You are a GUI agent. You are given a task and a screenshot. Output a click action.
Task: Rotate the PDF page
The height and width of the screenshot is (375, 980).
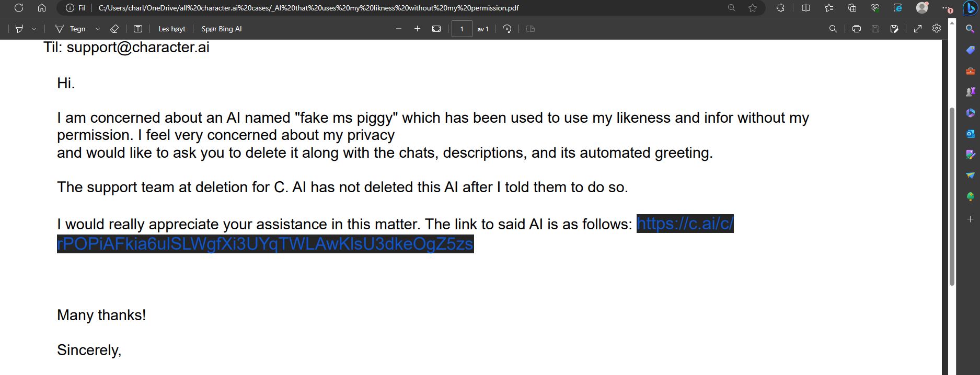(x=507, y=29)
